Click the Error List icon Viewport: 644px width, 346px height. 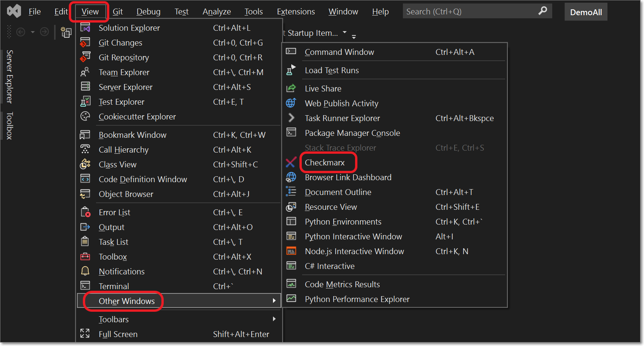point(86,212)
